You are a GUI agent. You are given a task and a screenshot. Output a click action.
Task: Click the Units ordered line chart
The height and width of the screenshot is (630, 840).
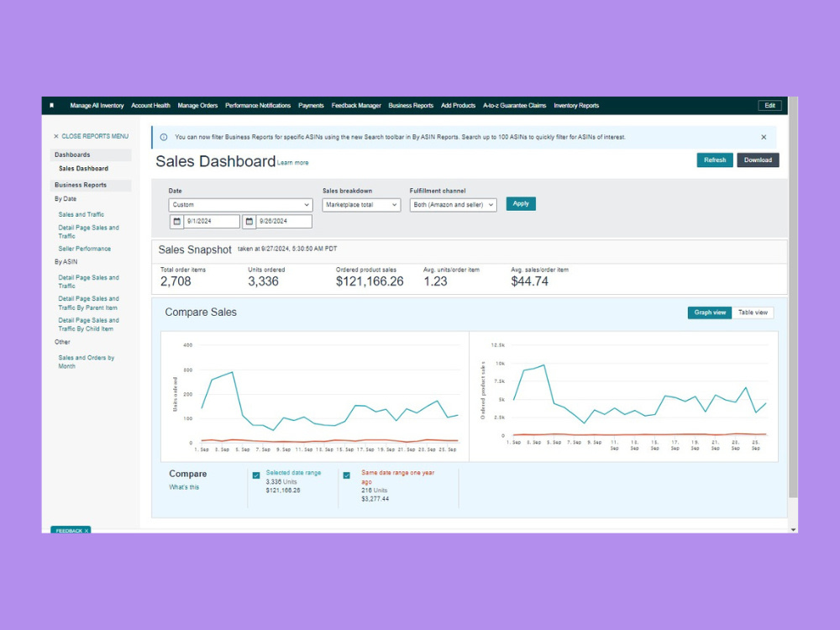click(x=315, y=396)
